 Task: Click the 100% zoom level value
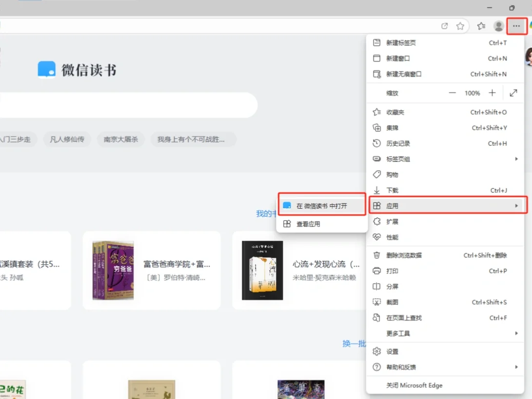point(472,93)
